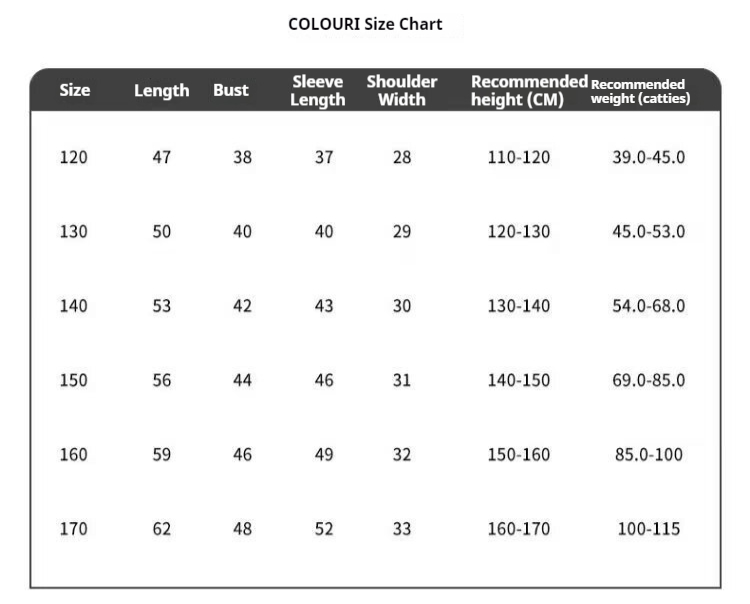This screenshot has height=604, width=750.
Task: Select size 140 in the Size column
Action: pyautogui.click(x=74, y=306)
